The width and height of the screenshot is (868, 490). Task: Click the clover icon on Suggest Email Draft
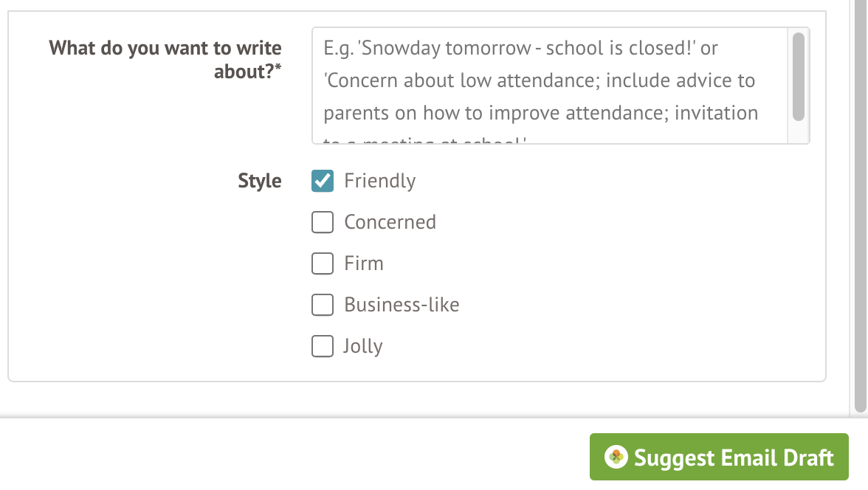(616, 458)
